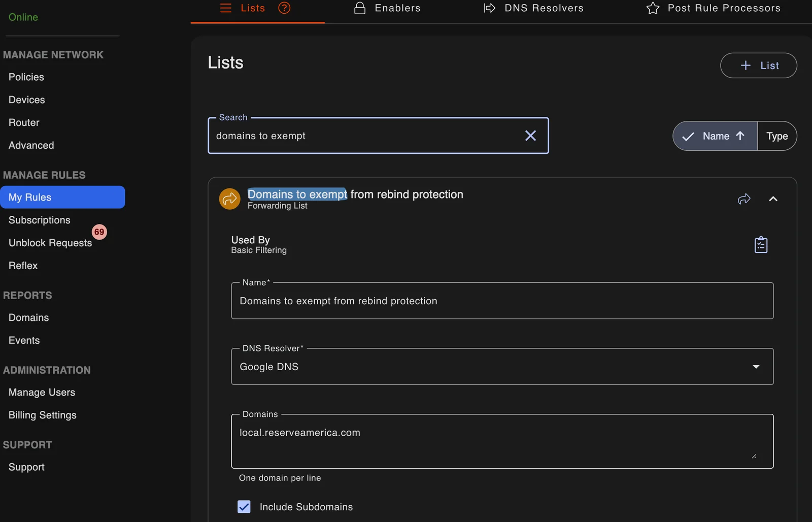Sort lists by Type
Screen dimensions: 812x522
click(x=777, y=136)
